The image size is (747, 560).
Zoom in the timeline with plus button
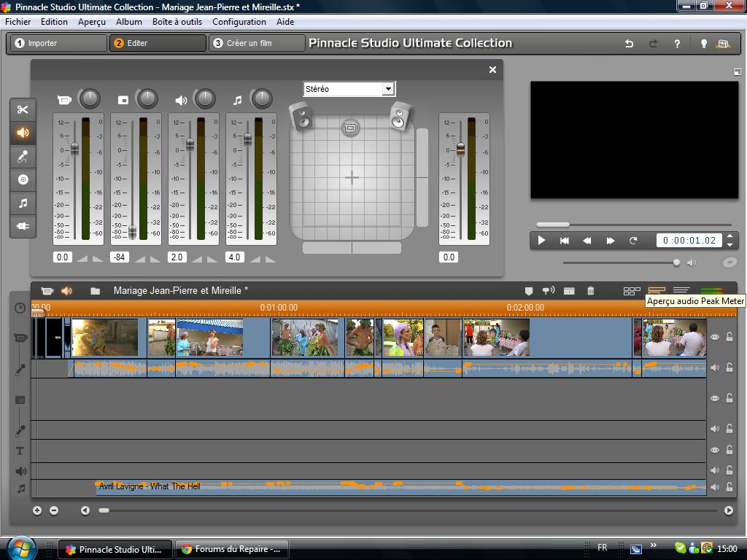coord(37,510)
